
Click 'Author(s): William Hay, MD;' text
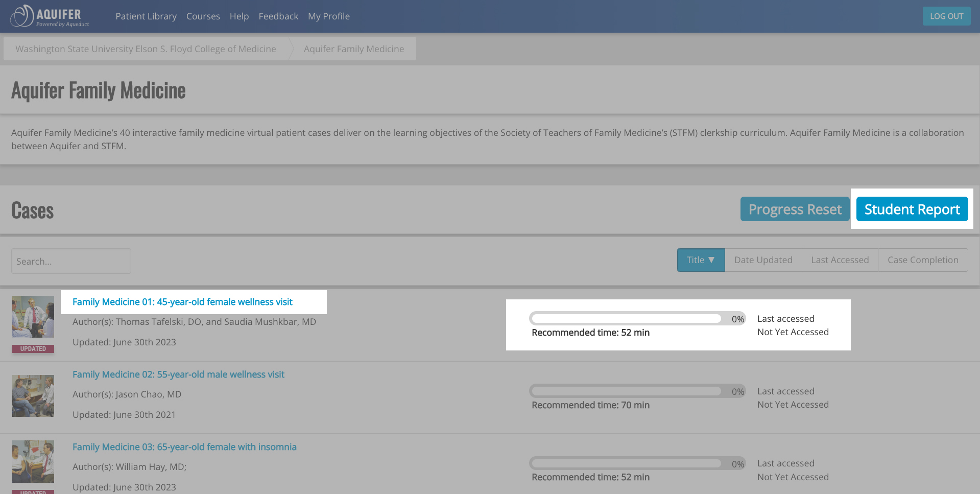point(129,467)
